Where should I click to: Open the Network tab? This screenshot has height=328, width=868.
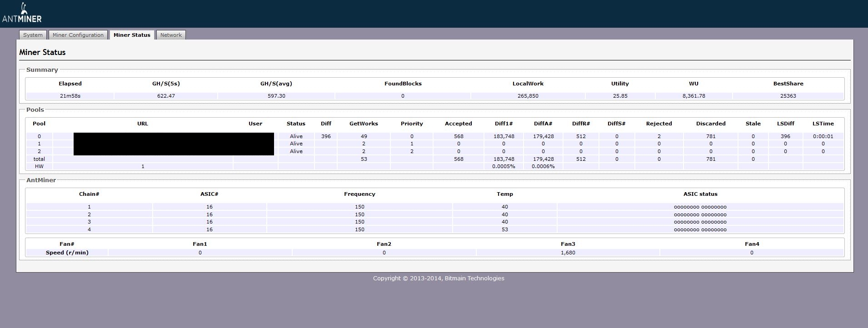point(171,35)
